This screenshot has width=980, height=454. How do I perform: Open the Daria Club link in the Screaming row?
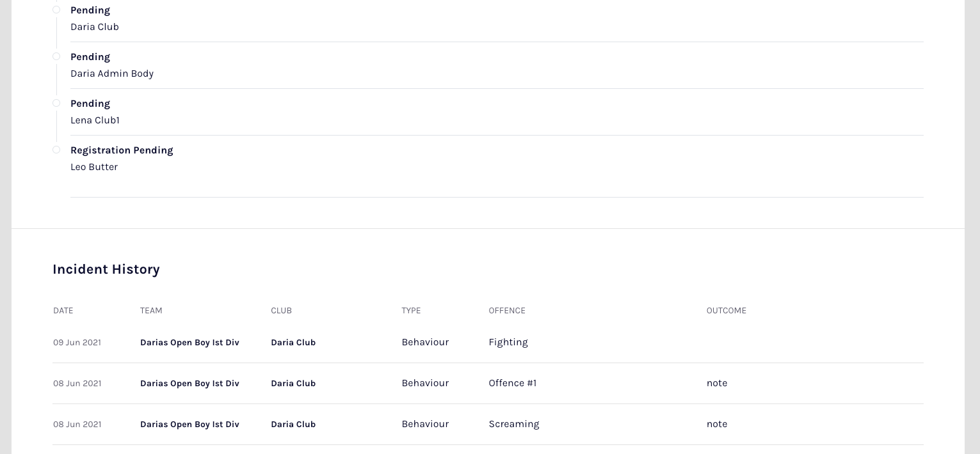click(x=293, y=425)
